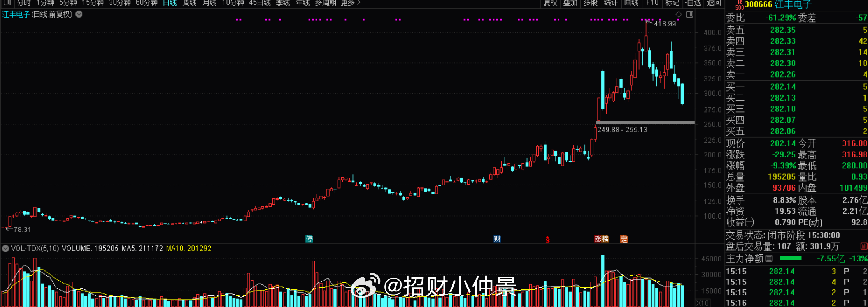Click the 418.99 high price label
Screen dimensions: 868x307
click(x=665, y=24)
